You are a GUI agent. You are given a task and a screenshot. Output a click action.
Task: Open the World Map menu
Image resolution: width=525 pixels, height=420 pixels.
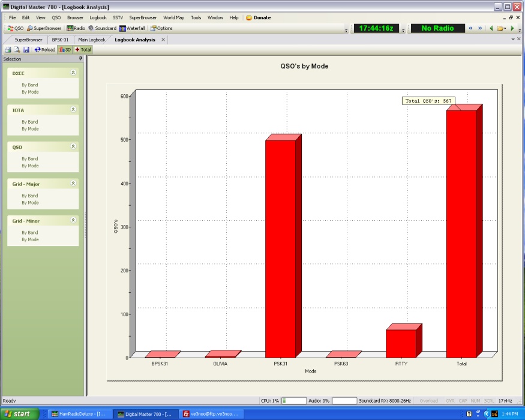173,18
